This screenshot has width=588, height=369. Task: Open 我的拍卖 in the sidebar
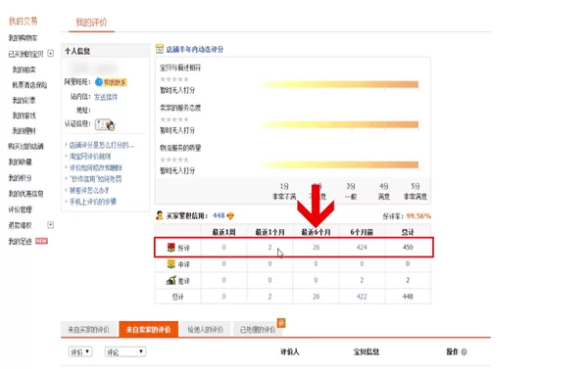point(24,69)
